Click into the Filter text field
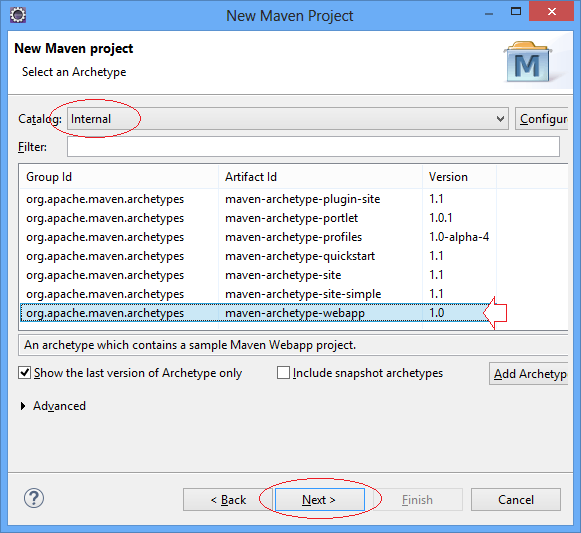This screenshot has height=533, width=581. pos(313,147)
